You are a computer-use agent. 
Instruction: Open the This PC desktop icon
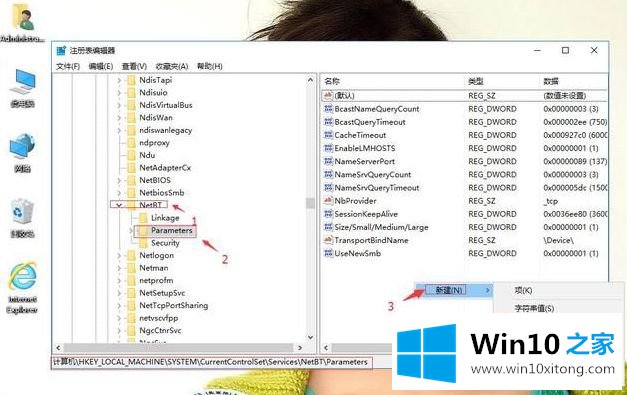(x=22, y=89)
